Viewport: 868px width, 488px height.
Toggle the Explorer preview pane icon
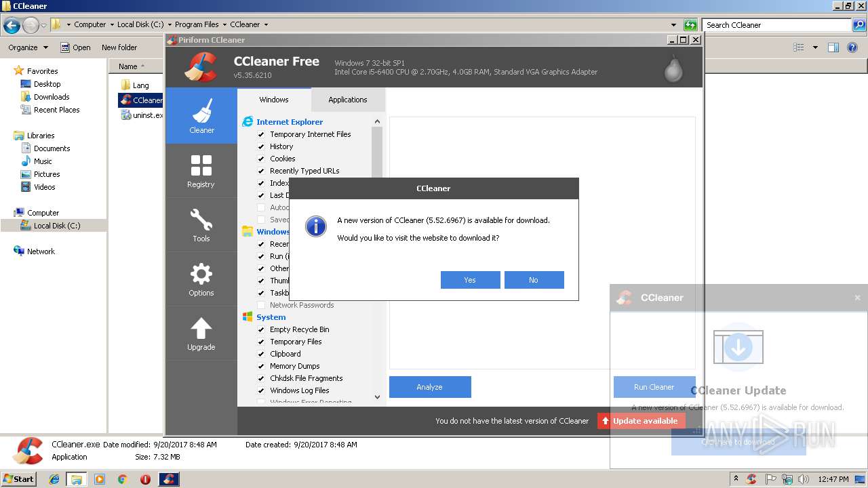pos(833,47)
